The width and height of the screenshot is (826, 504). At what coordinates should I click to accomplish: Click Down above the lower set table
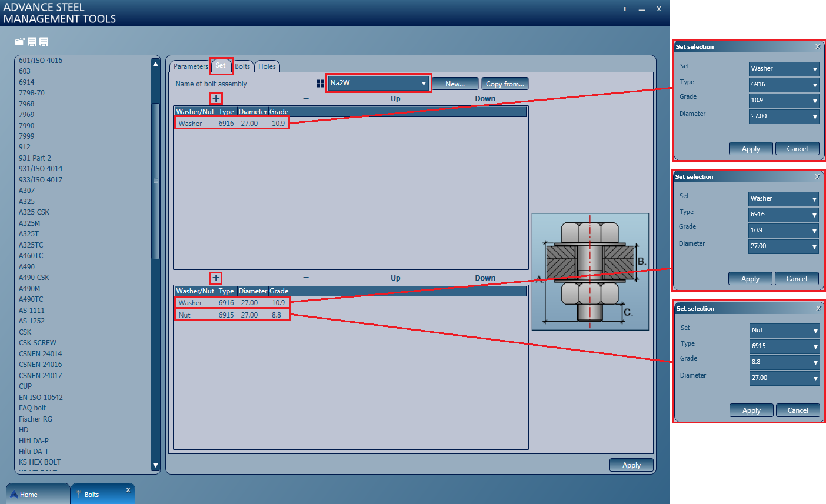point(485,278)
